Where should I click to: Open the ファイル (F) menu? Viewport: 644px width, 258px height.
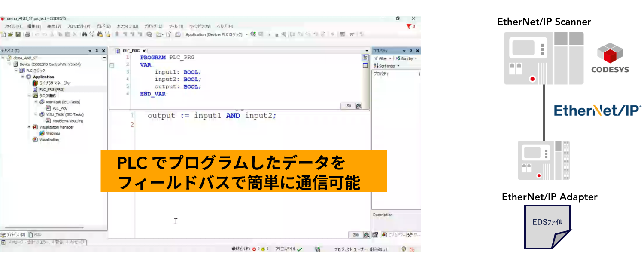click(12, 26)
